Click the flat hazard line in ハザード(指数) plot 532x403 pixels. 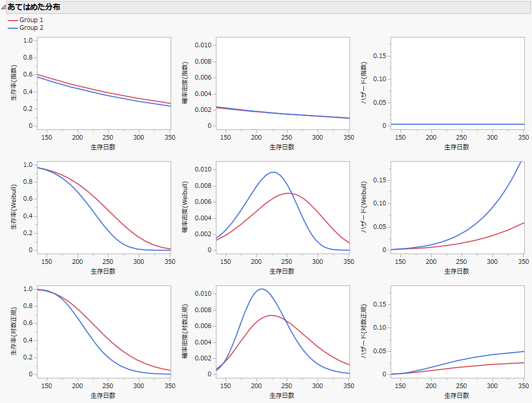[457, 124]
